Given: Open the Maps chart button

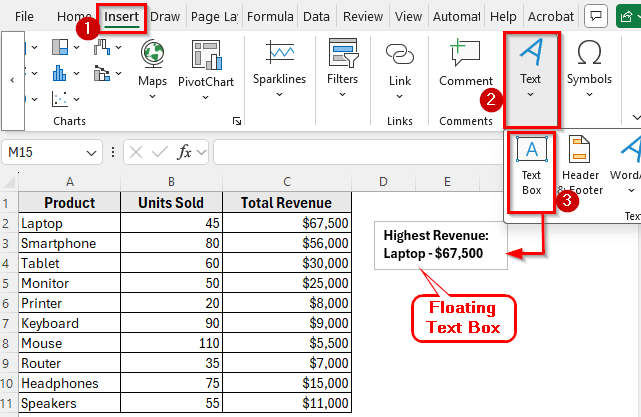Looking at the screenshot, I should [152, 69].
